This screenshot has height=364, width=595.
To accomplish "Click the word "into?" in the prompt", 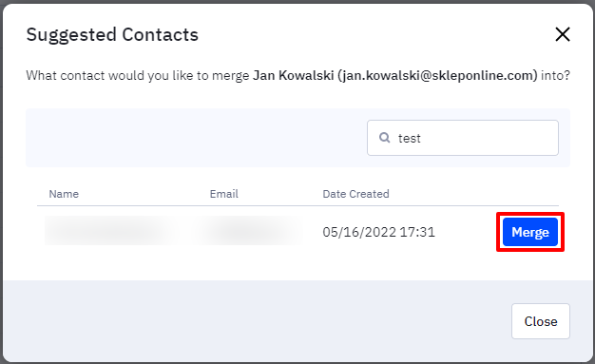I will point(555,75).
